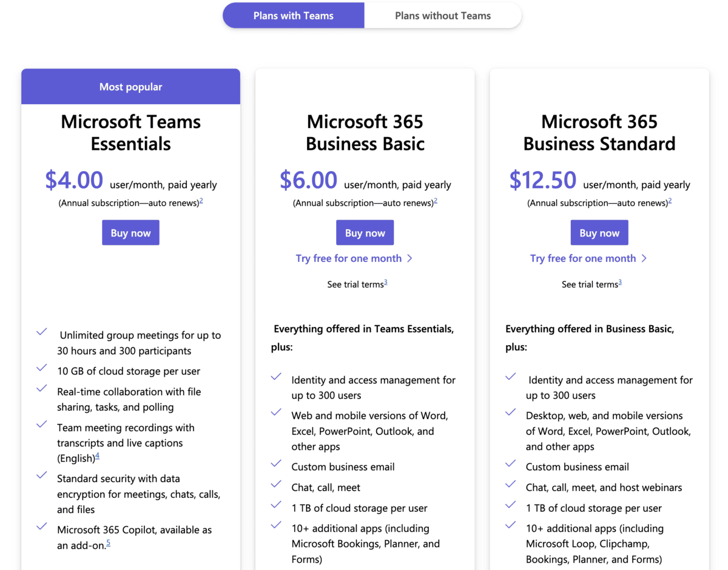Screen dimensions: 728x570
Task: Click footnote 2 on Teams Essentials auto-renew text
Action: click(201, 200)
